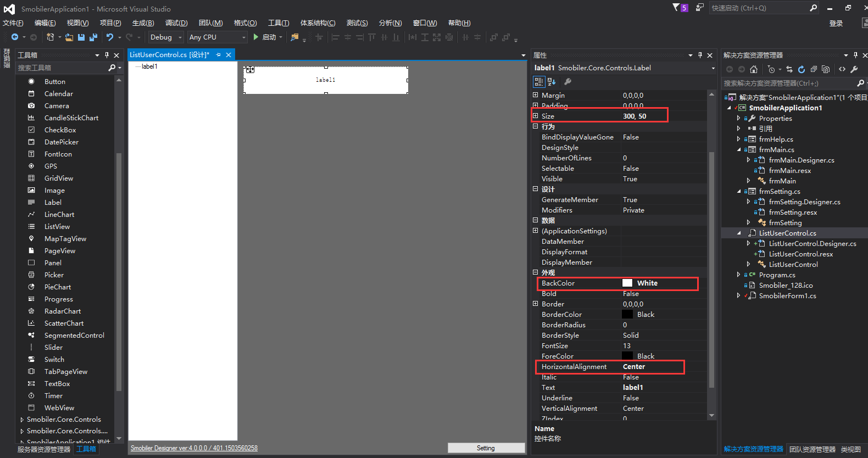Image resolution: width=868 pixels, height=458 pixels.
Task: Click Pending Changes Filter clock icon
Action: (772, 69)
